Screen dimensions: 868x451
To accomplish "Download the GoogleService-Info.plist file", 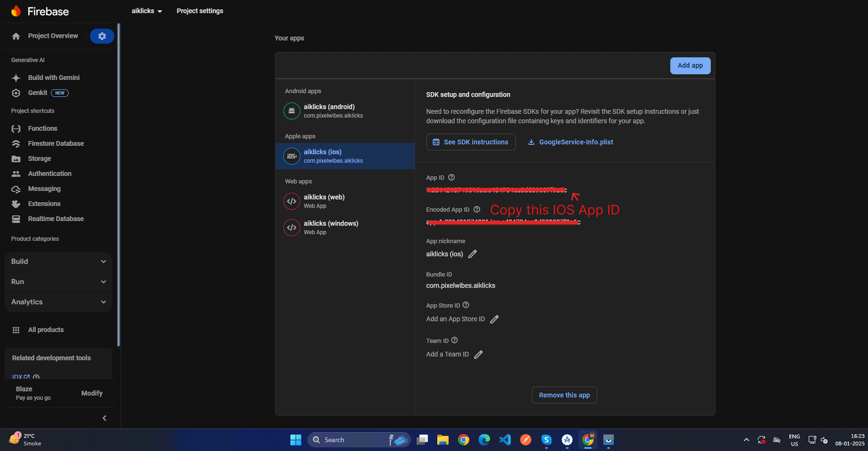I will pos(571,142).
